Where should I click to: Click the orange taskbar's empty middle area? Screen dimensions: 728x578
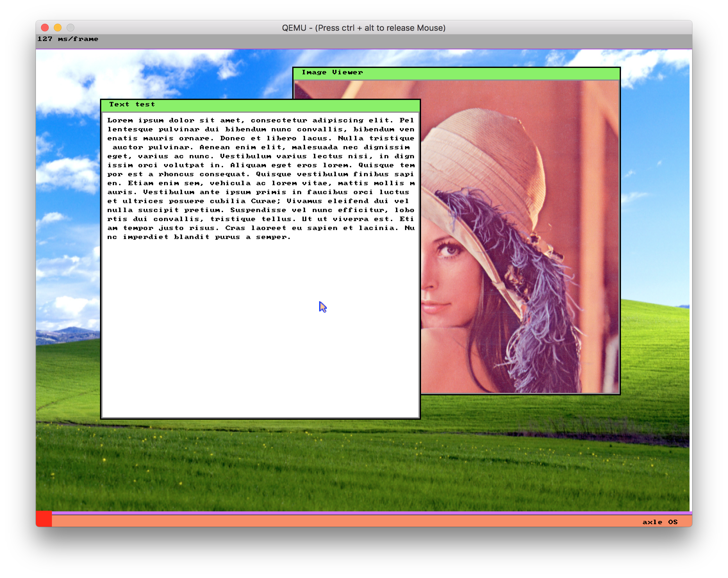338,521
